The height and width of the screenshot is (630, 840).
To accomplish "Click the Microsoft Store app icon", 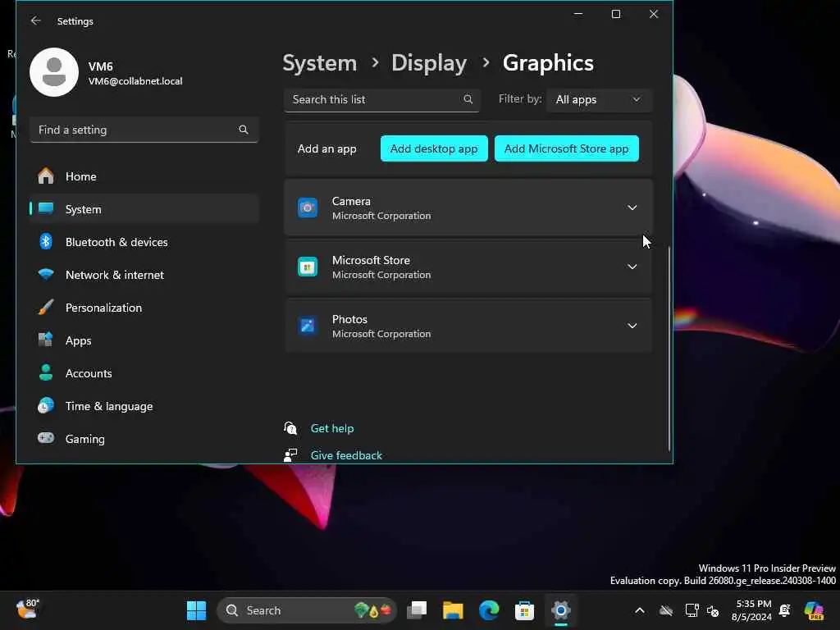I will pyautogui.click(x=308, y=267).
